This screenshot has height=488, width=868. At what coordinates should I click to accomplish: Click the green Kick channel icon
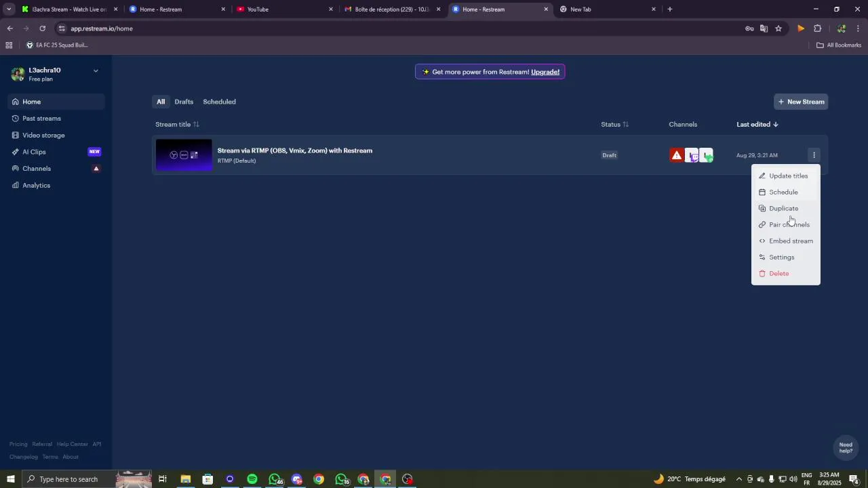[706, 155]
